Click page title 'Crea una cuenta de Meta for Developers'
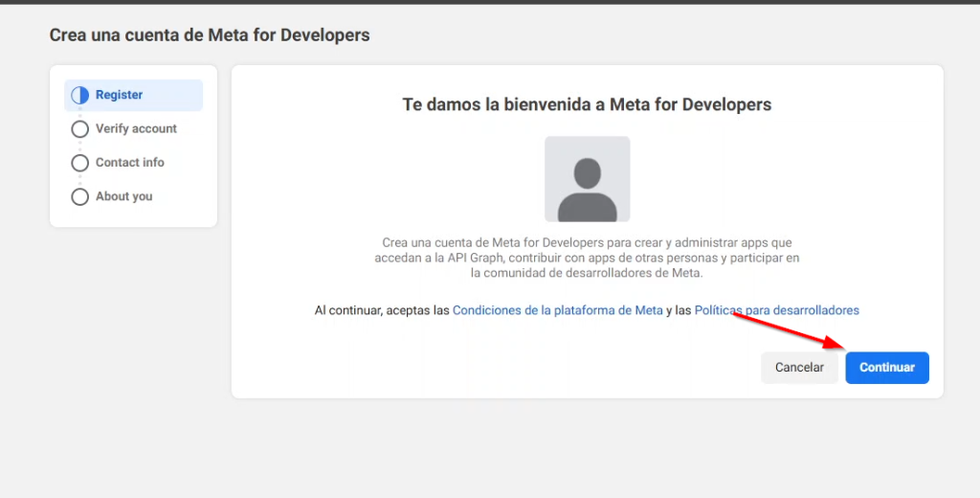 tap(210, 35)
